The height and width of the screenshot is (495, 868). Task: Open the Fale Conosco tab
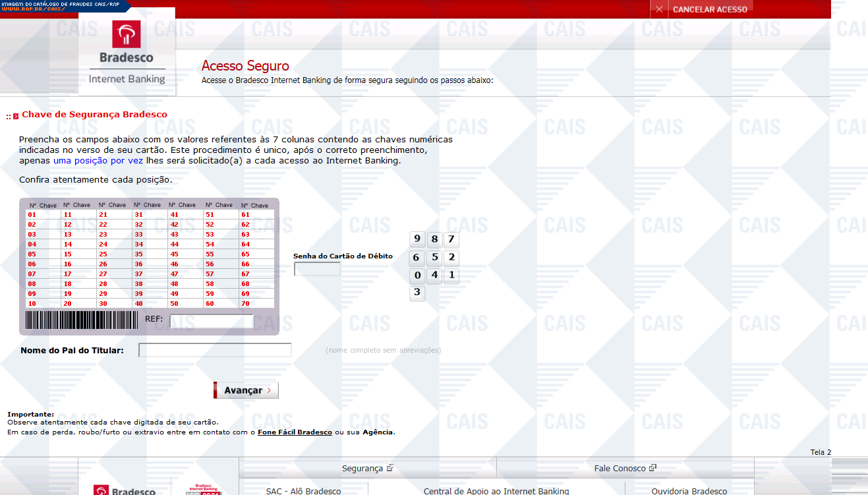coord(625,468)
